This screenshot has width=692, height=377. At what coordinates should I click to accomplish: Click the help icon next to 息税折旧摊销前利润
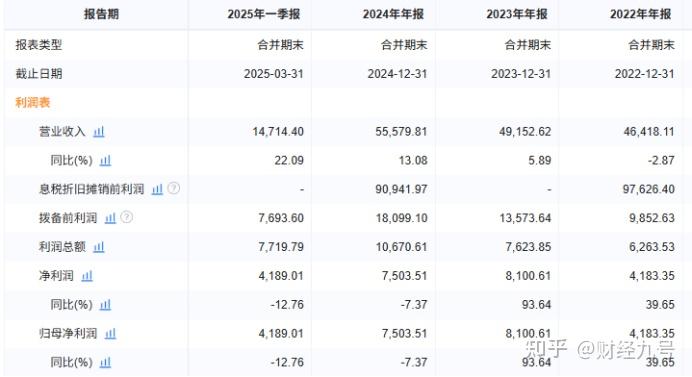[174, 188]
